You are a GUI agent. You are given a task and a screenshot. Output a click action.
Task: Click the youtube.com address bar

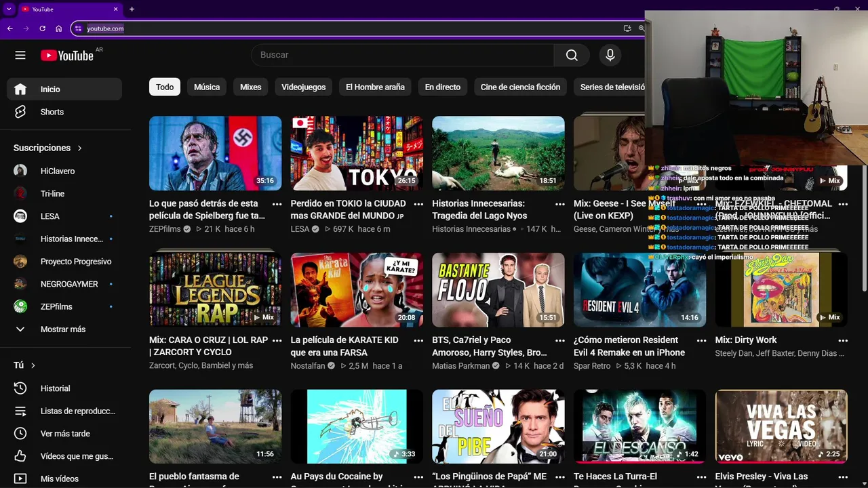tap(353, 28)
